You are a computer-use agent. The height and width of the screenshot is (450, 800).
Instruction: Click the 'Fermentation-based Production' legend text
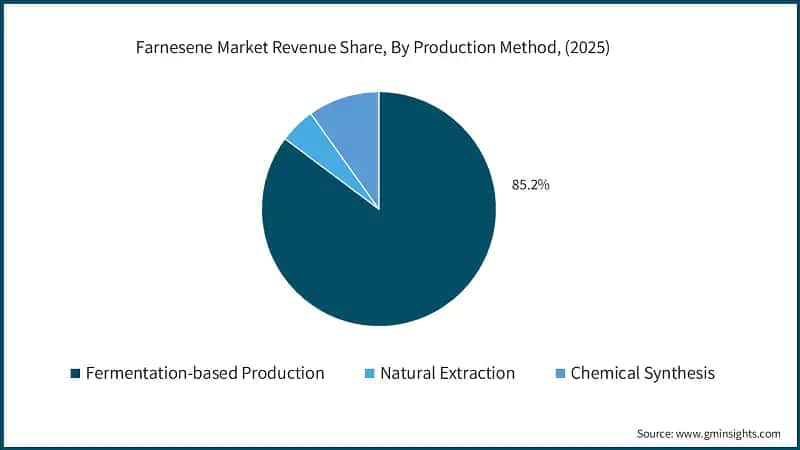[205, 373]
